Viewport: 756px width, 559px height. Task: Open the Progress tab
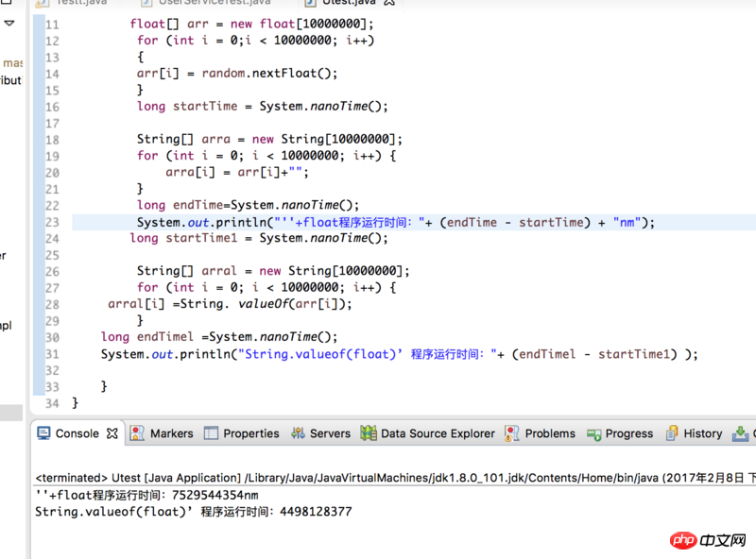pos(629,433)
